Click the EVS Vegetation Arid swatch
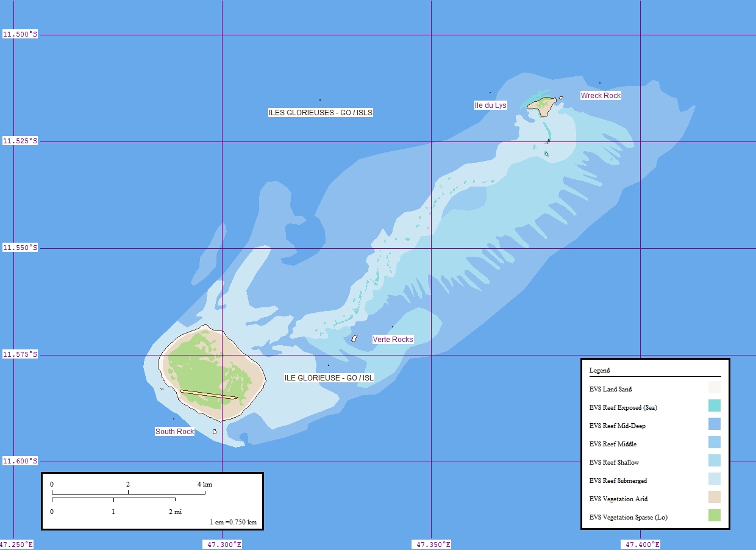Viewport: 756px width, 550px height. (x=715, y=497)
